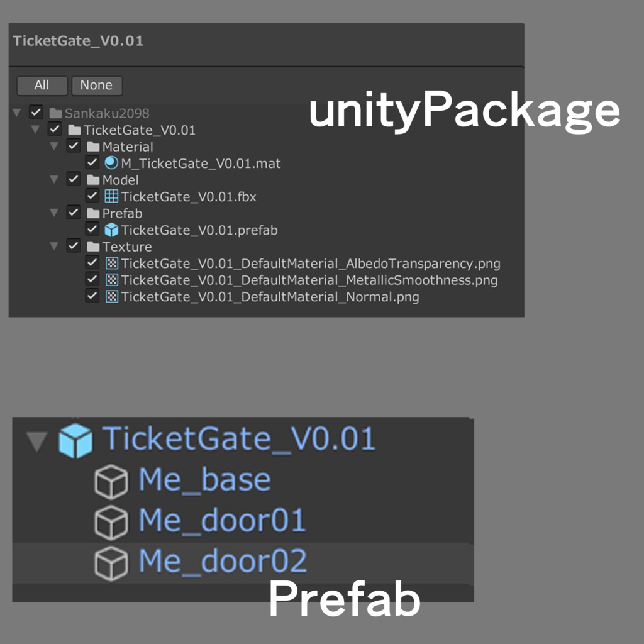
Task: Uncheck the TicketGate_V0.01.prefab checkbox
Action: point(92,230)
